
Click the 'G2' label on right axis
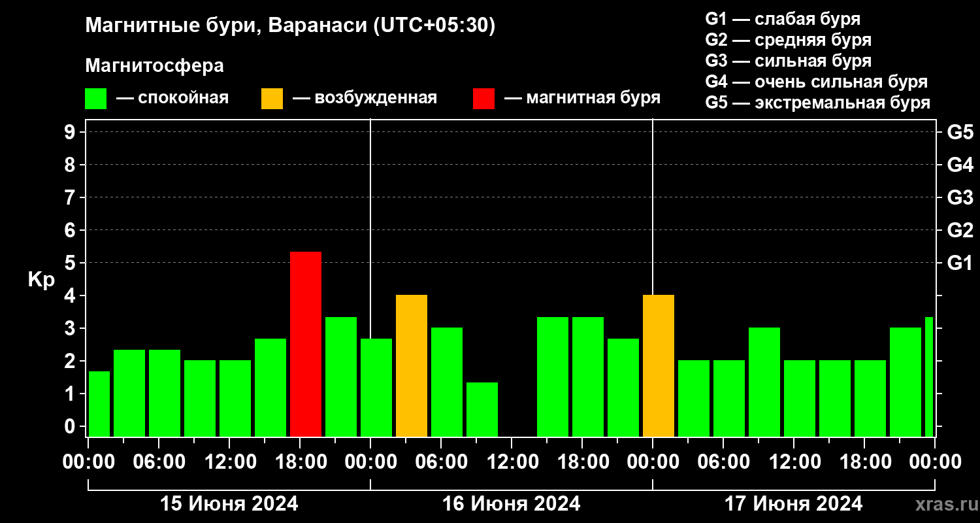(960, 230)
